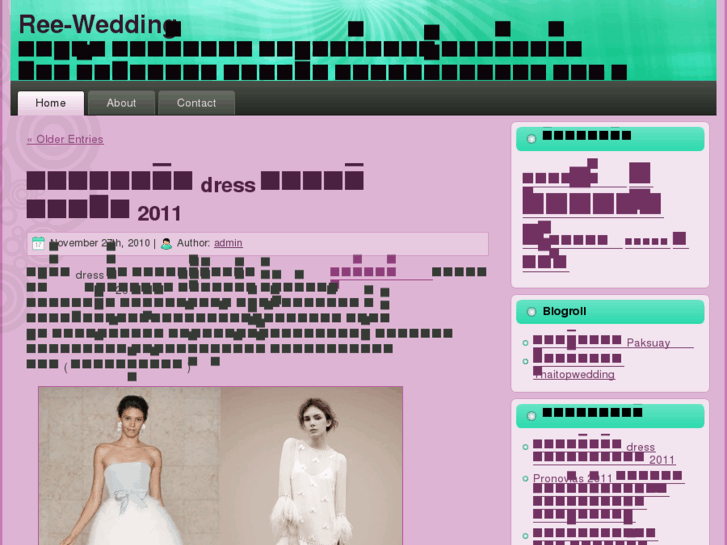The image size is (727, 545).
Task: Click the bullet icon in Blogroll header
Action: tap(531, 312)
